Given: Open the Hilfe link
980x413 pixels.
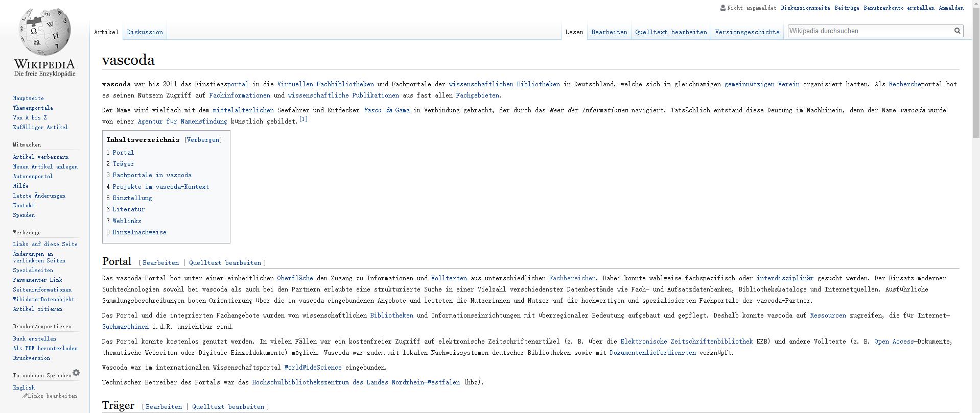Looking at the screenshot, I should (21, 186).
